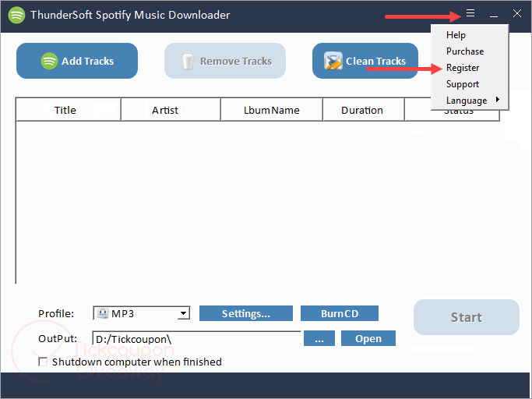Click the Spotify logo in title bar
The width and height of the screenshot is (532, 399).
coord(16,15)
